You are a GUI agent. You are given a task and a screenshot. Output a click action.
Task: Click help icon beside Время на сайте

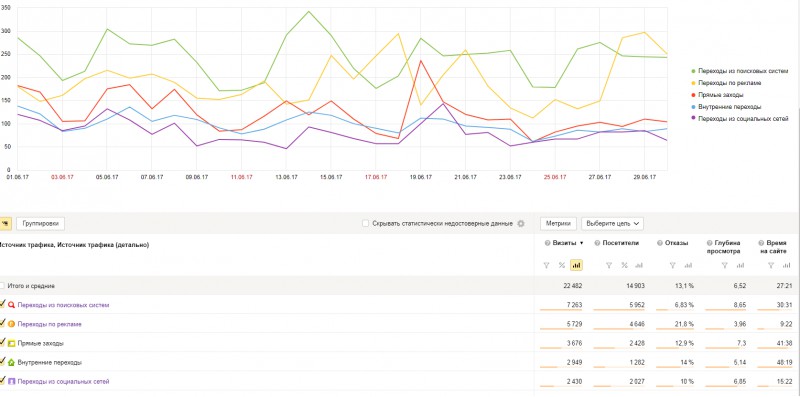point(761,243)
